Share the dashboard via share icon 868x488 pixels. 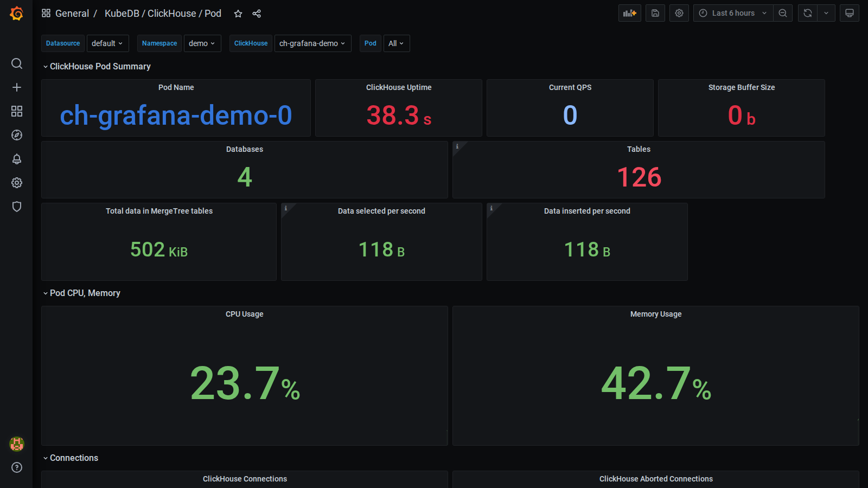[257, 14]
